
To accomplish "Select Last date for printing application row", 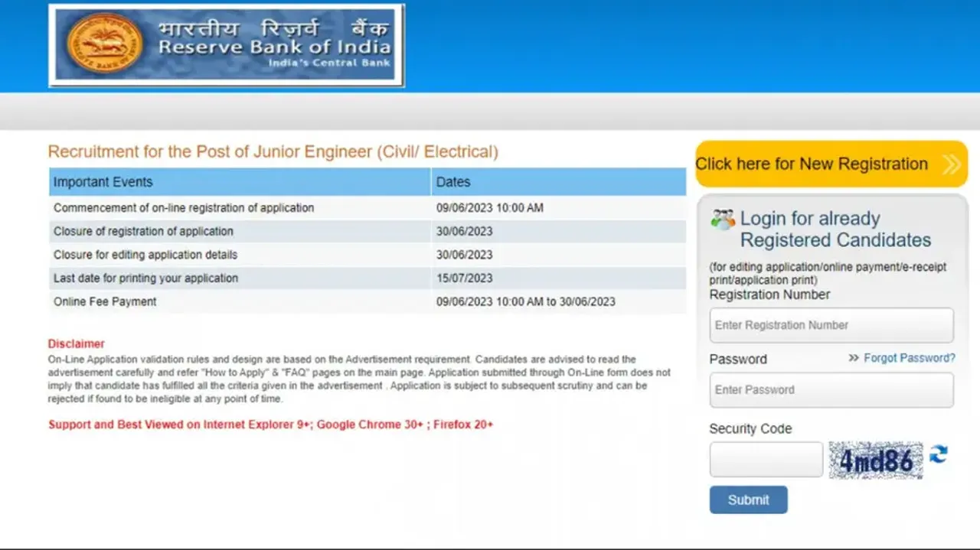I will [x=145, y=278].
